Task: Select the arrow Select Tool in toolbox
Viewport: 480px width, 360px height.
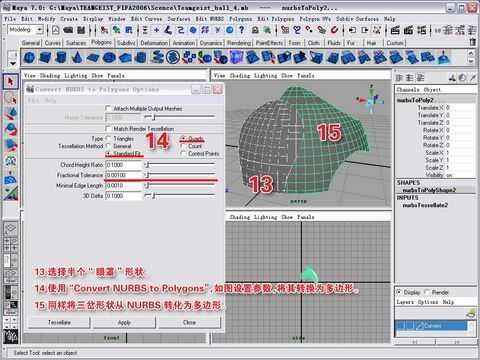Action: coord(11,81)
